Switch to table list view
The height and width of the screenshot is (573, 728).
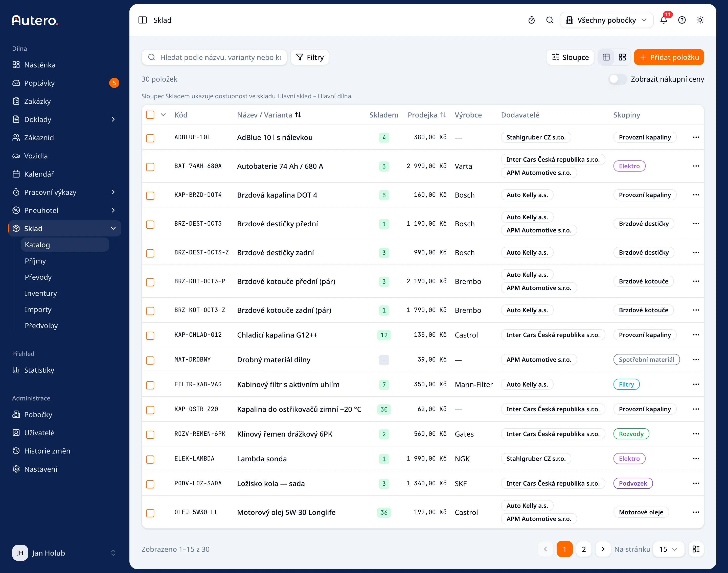pos(606,57)
